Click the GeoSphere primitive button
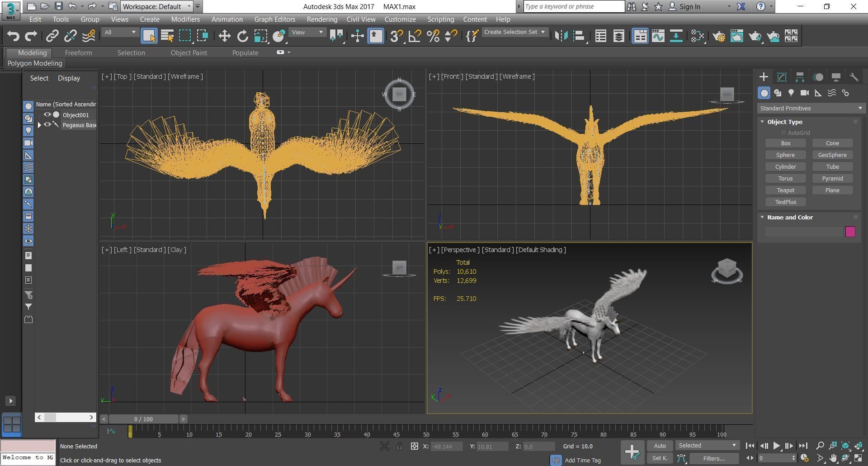The width and height of the screenshot is (868, 466). point(832,155)
